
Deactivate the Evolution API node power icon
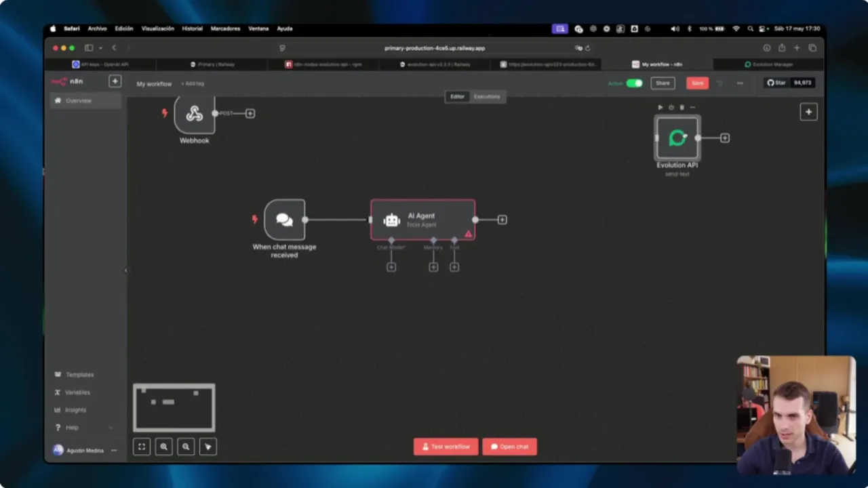pyautogui.click(x=671, y=107)
